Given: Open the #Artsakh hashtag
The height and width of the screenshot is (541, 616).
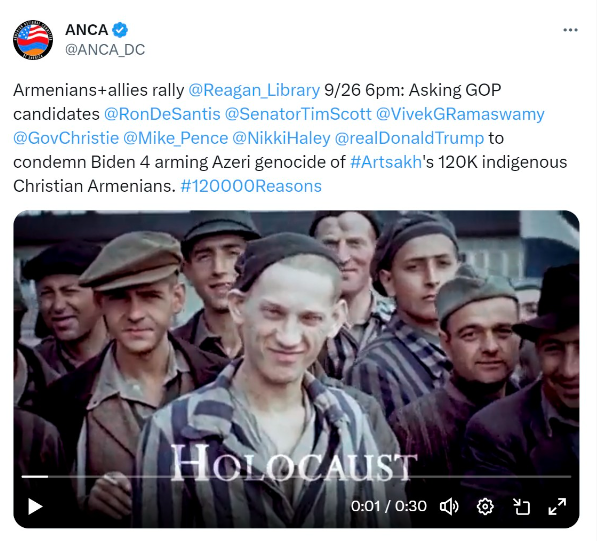Looking at the screenshot, I should 386,162.
